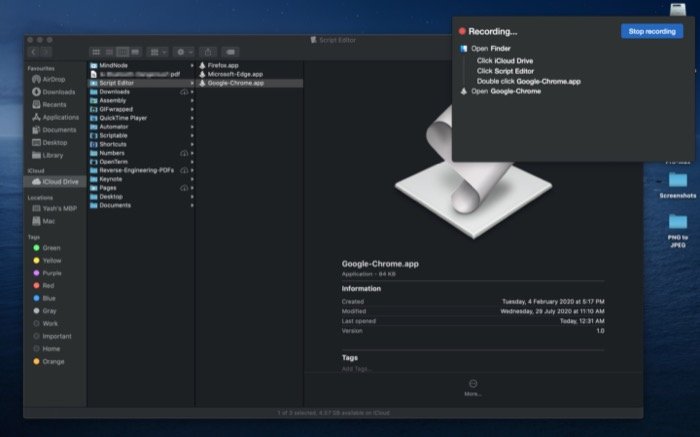The image size is (700, 437).
Task: Click the iCloud download icon beside Numbers
Action: point(184,153)
